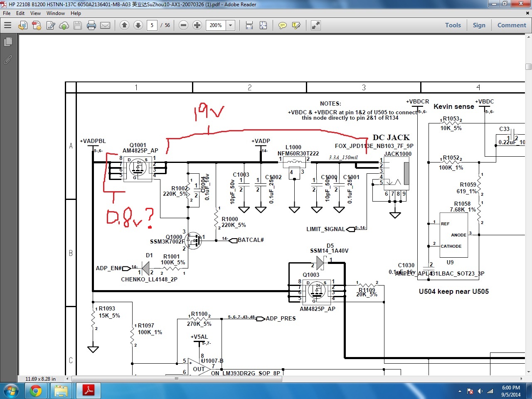
Task: Click the NOTES: heading text
Action: click(x=330, y=103)
